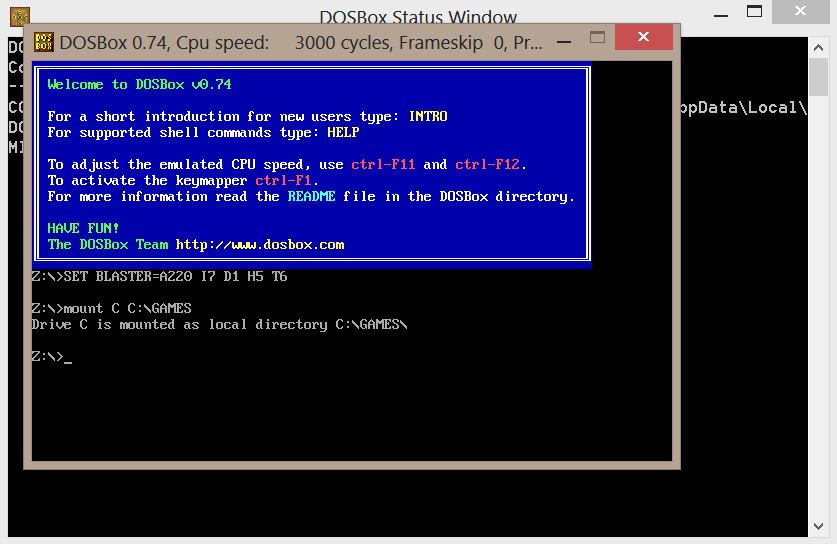The height and width of the screenshot is (544, 837).
Task: Click the DOSBox 0.74 title bar text
Action: (x=301, y=42)
